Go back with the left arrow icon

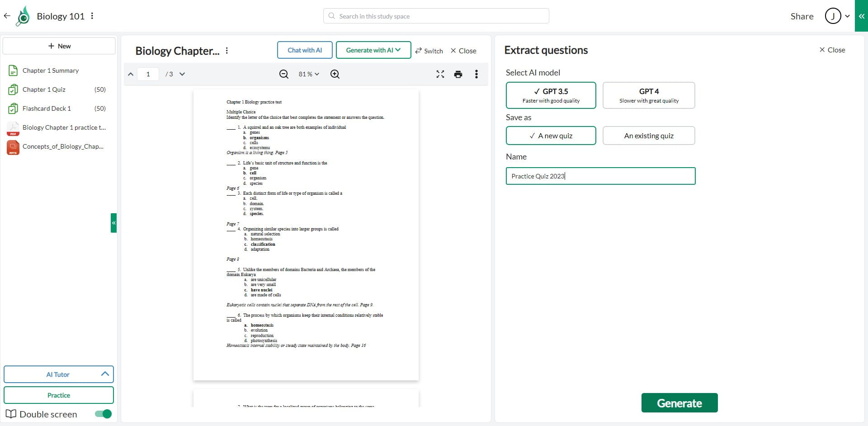click(7, 16)
